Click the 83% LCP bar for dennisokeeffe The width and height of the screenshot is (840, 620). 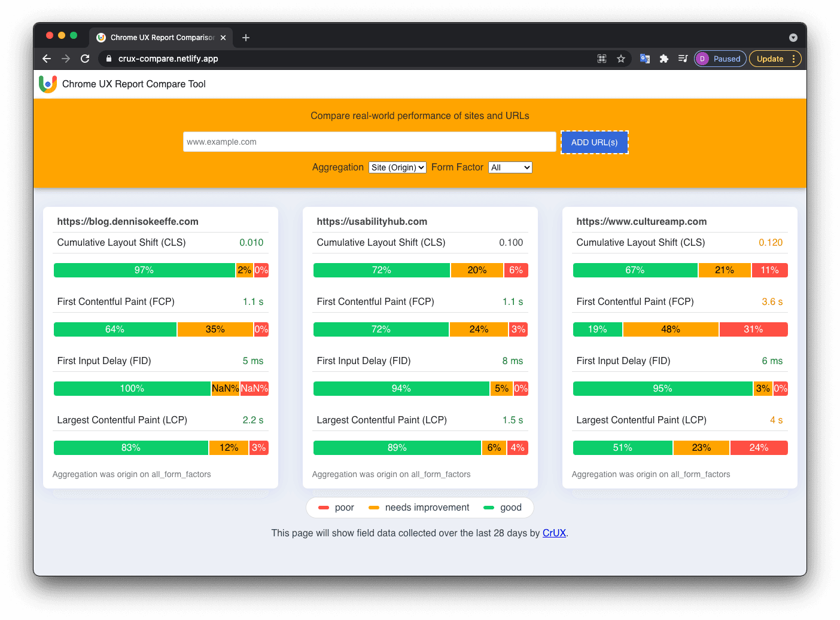point(131,448)
